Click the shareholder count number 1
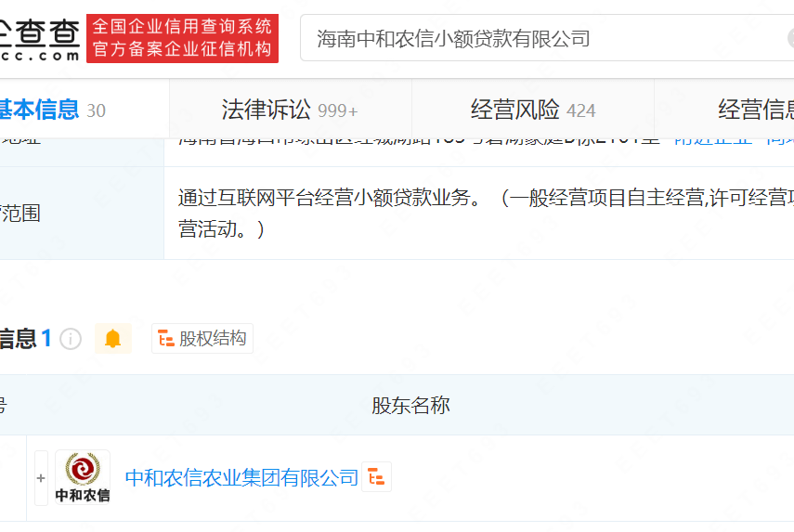794x532 pixels. coord(46,339)
